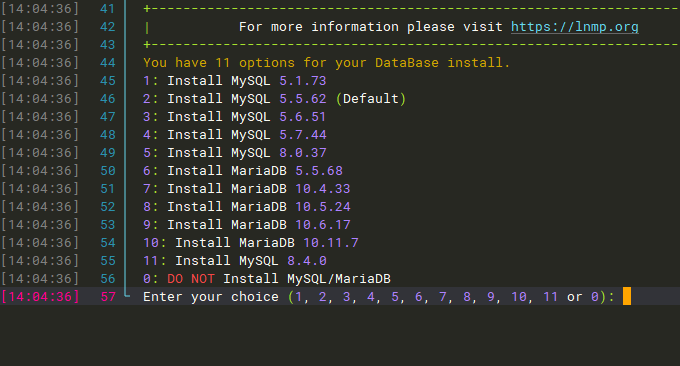Click the 'You have 11 options' heading line
680x366 pixels.
click(327, 63)
